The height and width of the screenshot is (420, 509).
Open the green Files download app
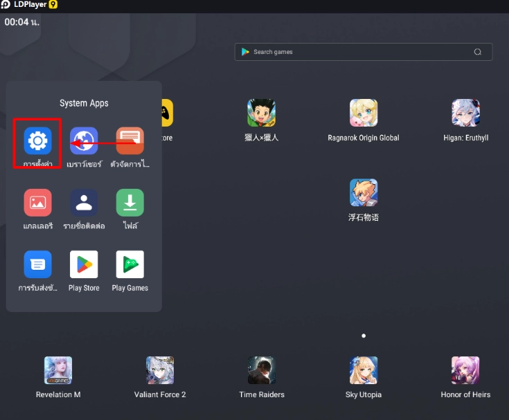coord(130,203)
